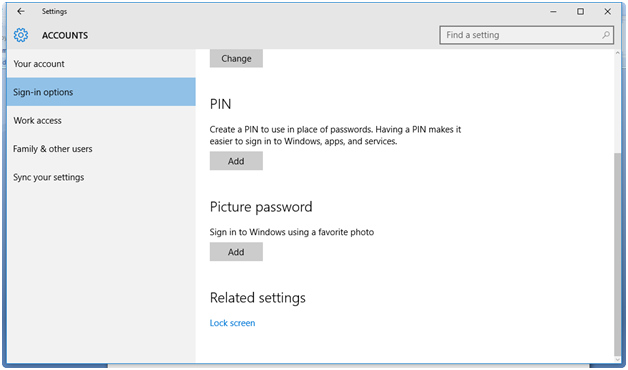Click the PIN section heading
628x370 pixels.
pyautogui.click(x=220, y=104)
